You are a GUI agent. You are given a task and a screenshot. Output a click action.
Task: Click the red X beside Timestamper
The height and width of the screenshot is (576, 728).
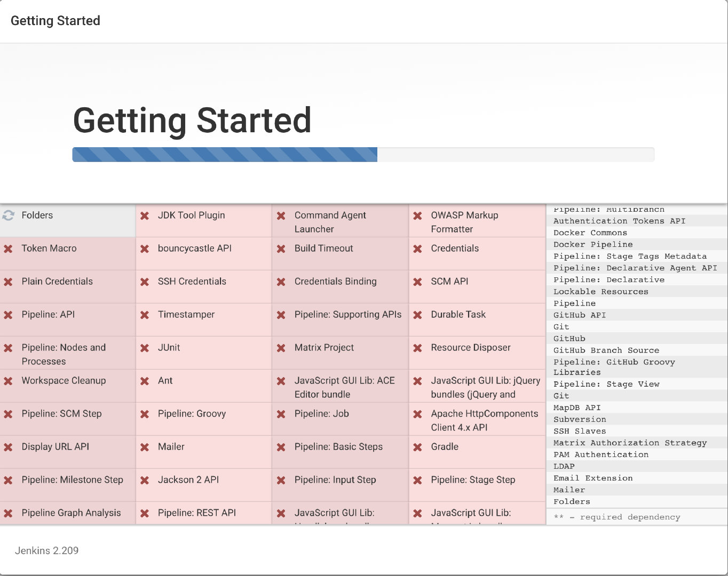tap(145, 315)
